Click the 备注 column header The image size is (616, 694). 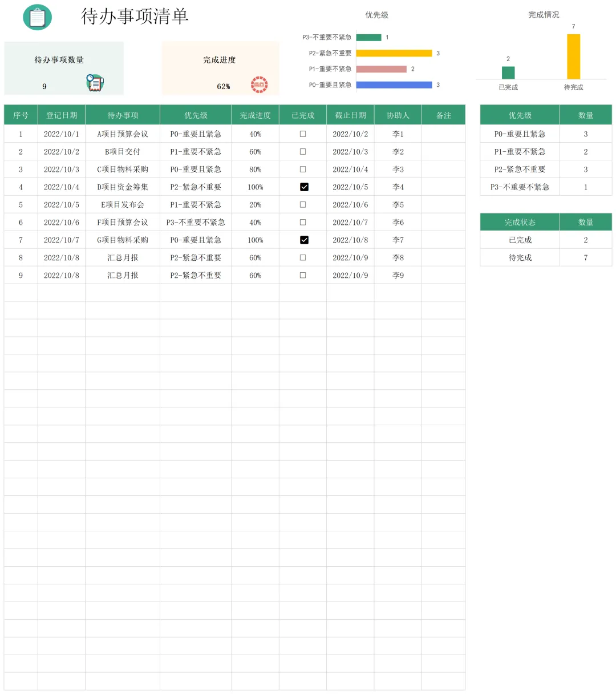(x=444, y=115)
